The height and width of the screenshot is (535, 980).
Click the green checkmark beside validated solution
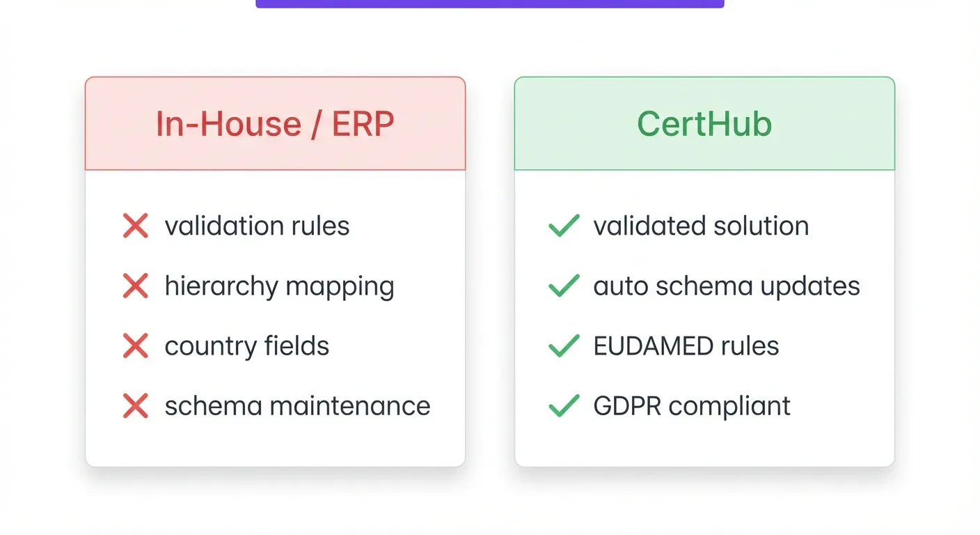564,226
